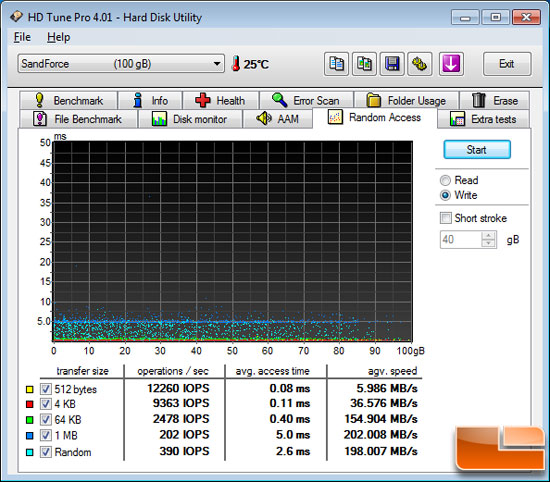Click the operations / sec column header

coord(173,371)
